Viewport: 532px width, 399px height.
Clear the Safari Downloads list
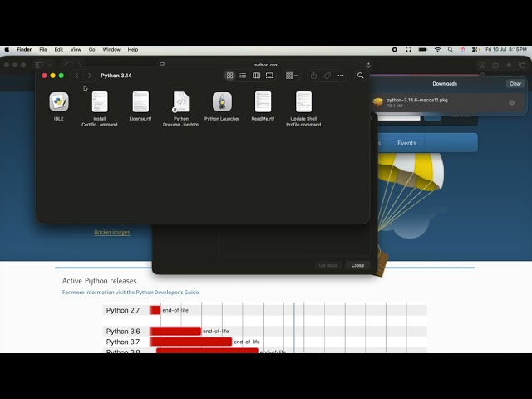pyautogui.click(x=515, y=84)
